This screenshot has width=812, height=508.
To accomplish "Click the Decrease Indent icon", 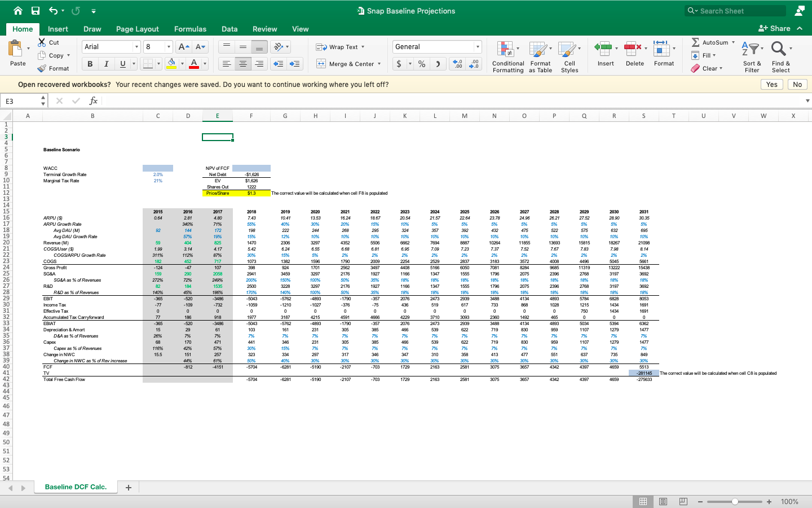I will pos(279,64).
